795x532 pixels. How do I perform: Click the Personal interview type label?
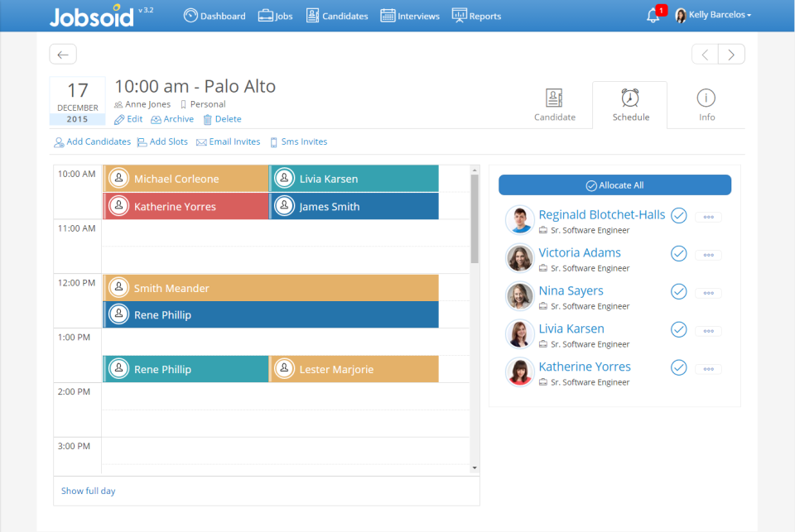click(x=208, y=104)
